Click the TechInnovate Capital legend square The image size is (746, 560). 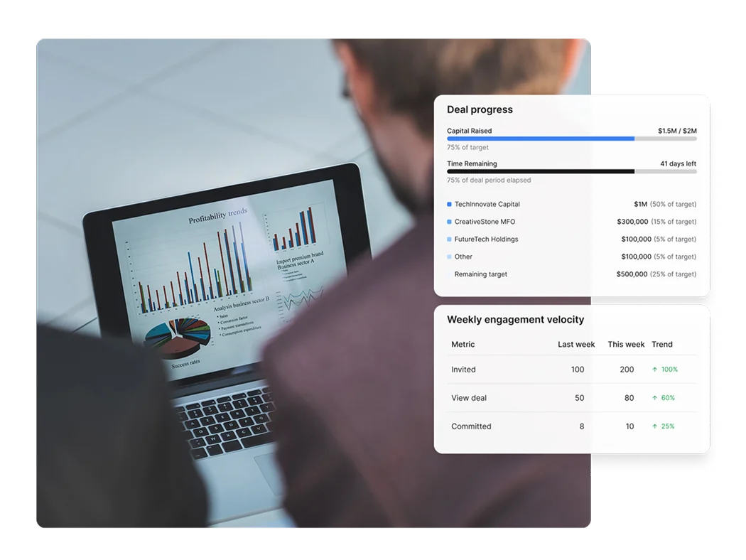[x=448, y=204]
